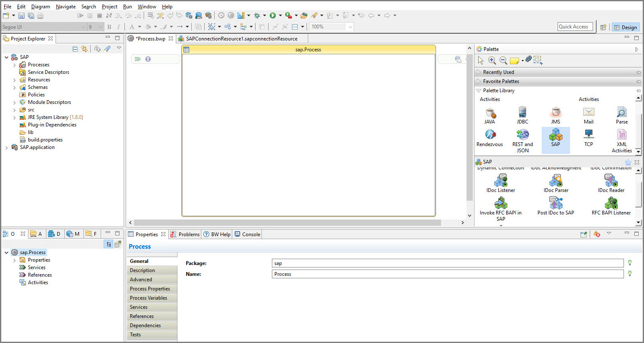The width and height of the screenshot is (644, 343).
Task: Open the Description properties section
Action: pos(152,270)
